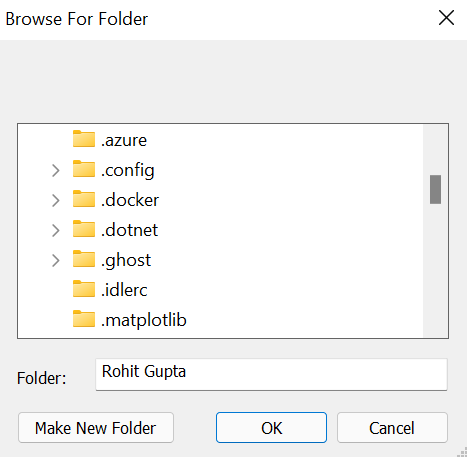
Task: Click the Make New Folder button
Action: point(96,428)
